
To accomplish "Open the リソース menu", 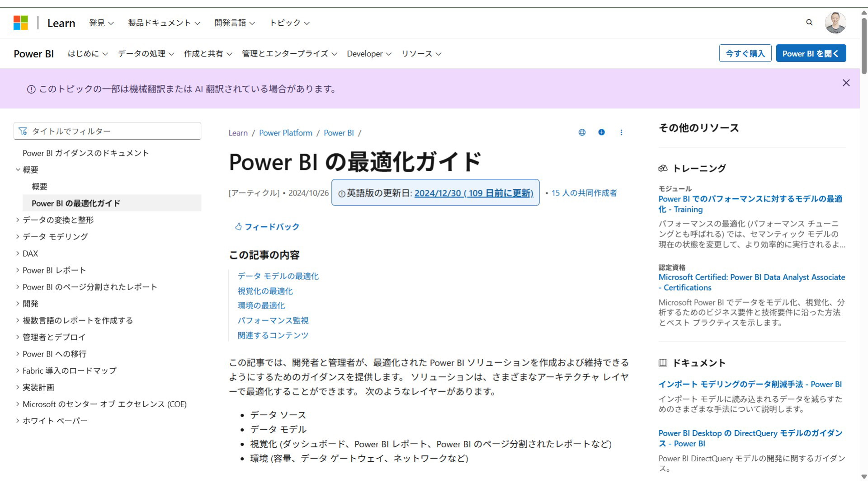I will point(421,54).
